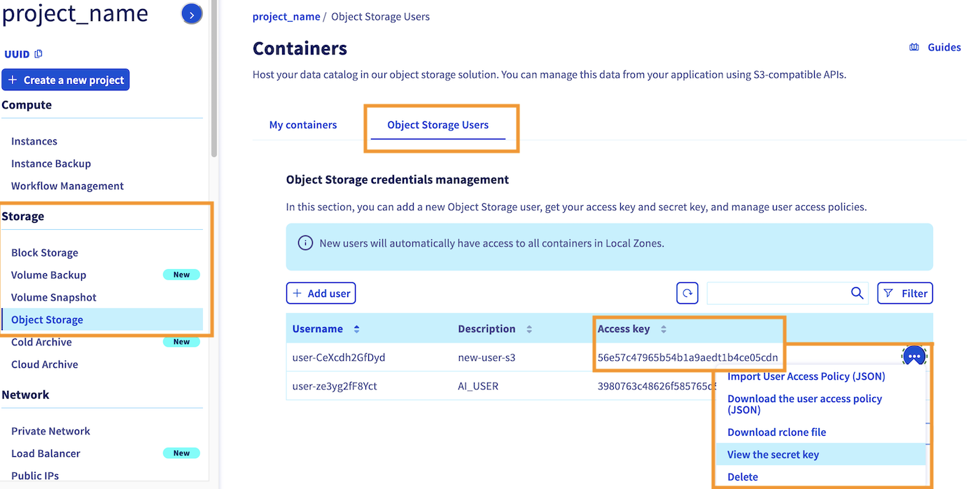
Task: Click the magnifying glass search icon
Action: [857, 294]
